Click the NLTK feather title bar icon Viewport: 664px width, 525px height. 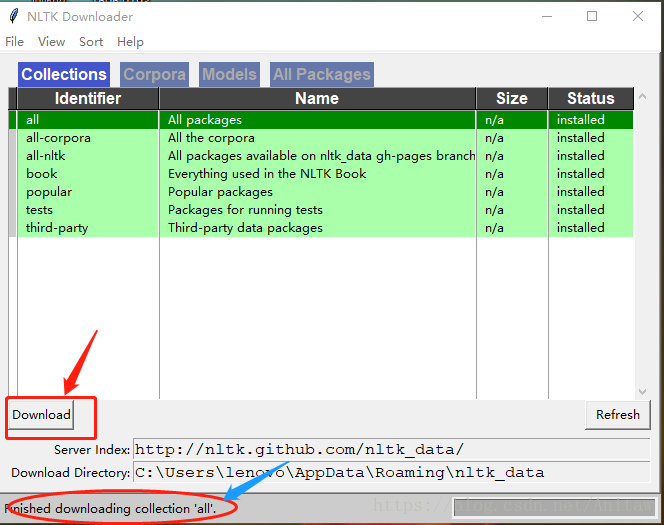pos(14,16)
